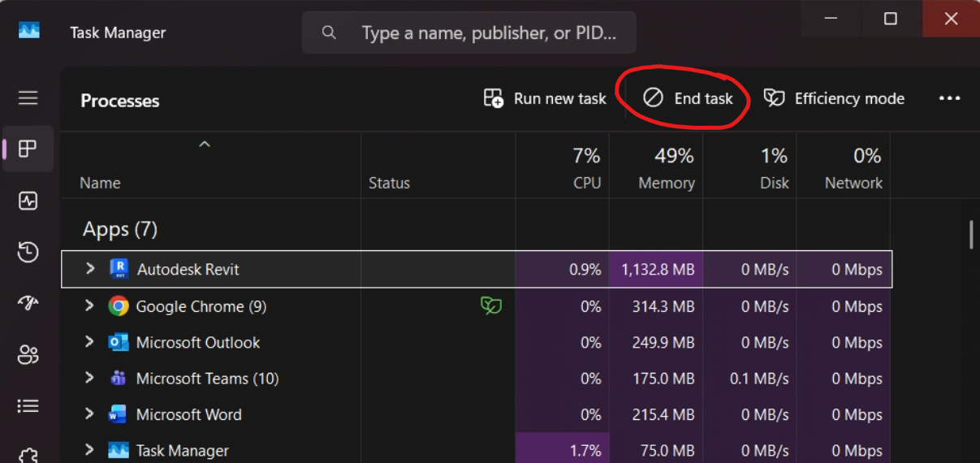Viewport: 980px width, 463px height.
Task: Select Processes page icon in sidebar
Action: [x=28, y=149]
